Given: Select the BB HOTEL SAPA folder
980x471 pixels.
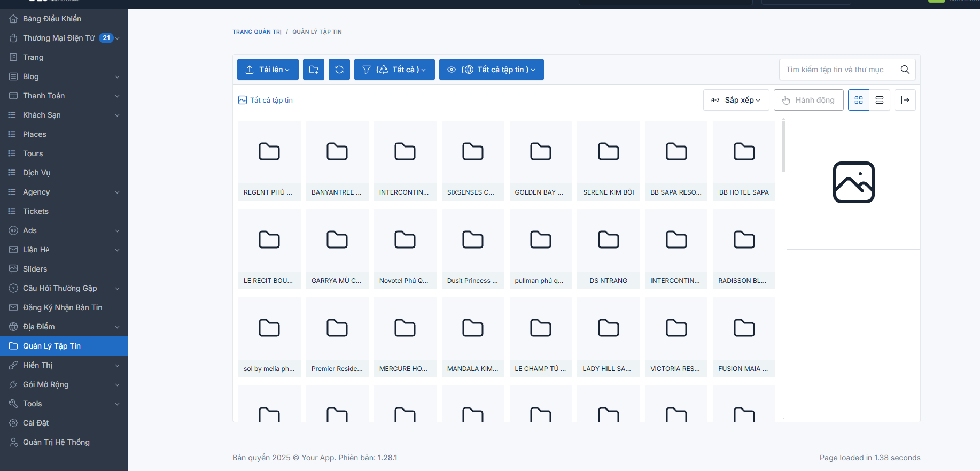Looking at the screenshot, I should click(744, 161).
